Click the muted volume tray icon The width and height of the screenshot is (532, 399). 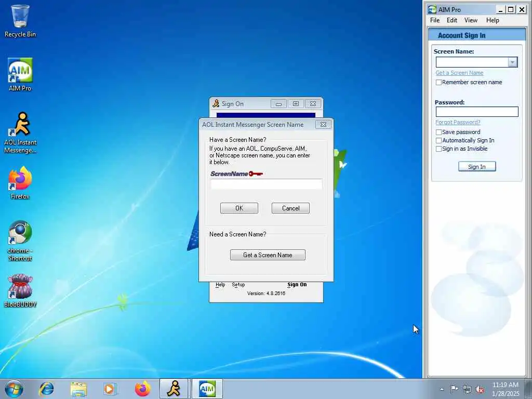point(480,389)
